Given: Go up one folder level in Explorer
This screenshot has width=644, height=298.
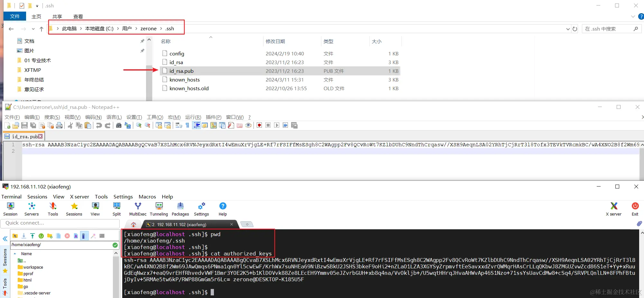Looking at the screenshot, I should [x=41, y=29].
